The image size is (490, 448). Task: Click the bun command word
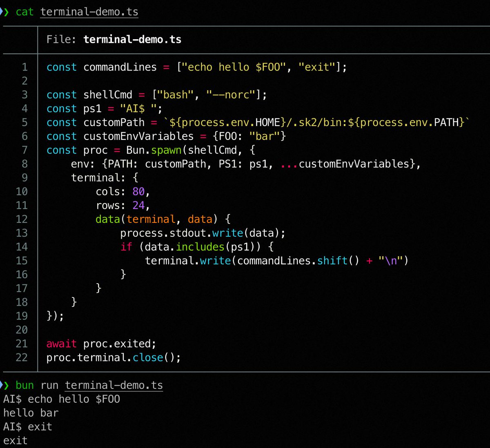(24, 385)
